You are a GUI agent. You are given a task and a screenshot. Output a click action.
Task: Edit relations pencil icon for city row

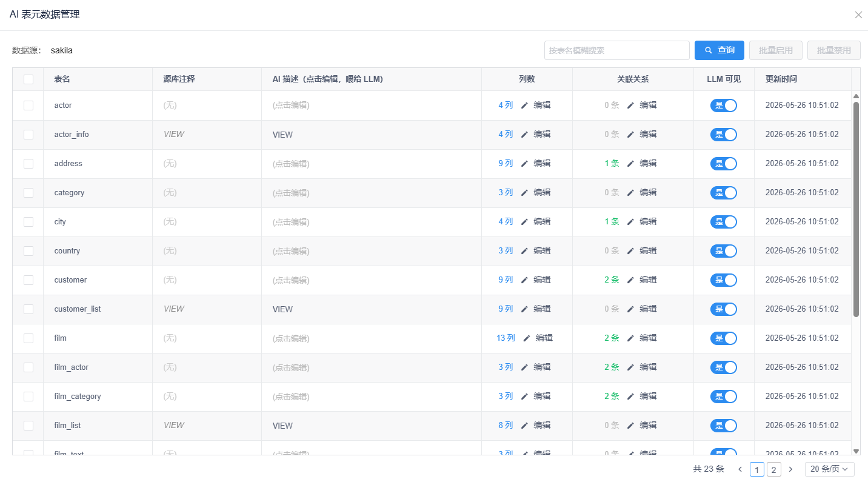point(630,222)
